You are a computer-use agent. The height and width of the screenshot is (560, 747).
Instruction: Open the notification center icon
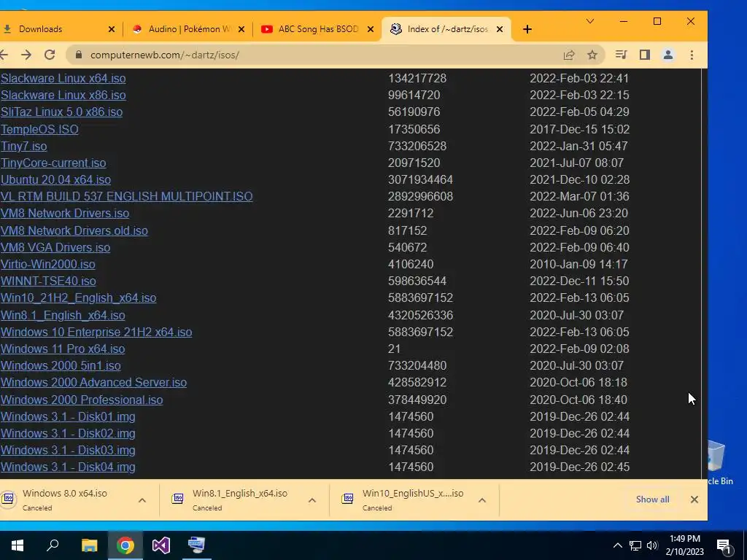[x=724, y=545]
